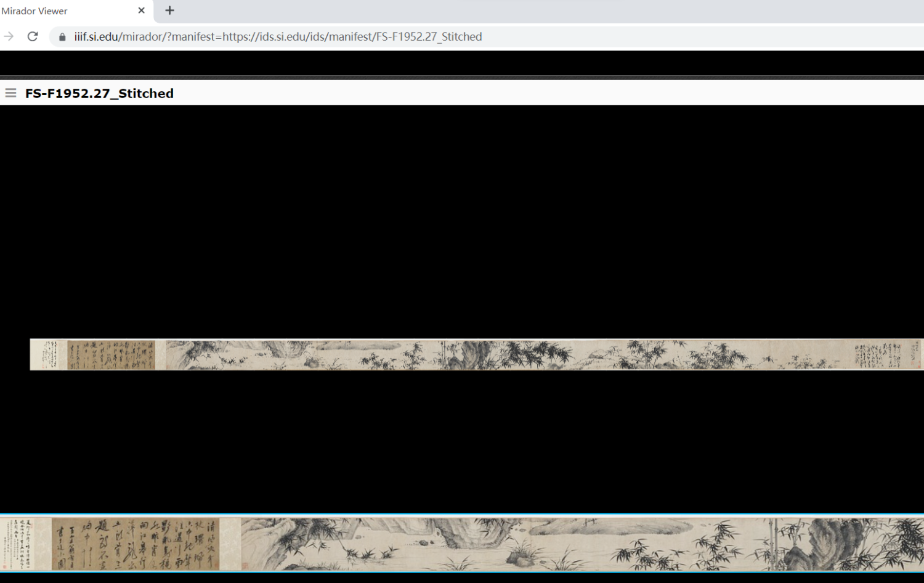Select the Mirador Viewer browser tab
The width and height of the screenshot is (924, 583).
[x=68, y=11]
